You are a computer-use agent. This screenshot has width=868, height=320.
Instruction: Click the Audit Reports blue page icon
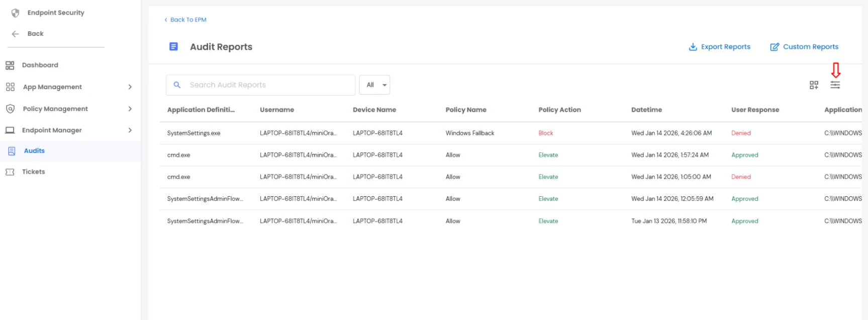click(173, 47)
